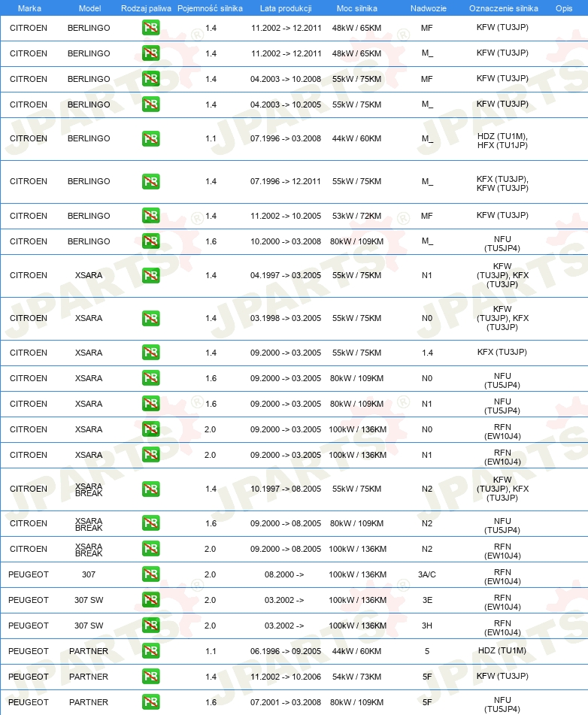Viewport: 588px width, 715px height.
Task: Select the '06.1996 -> 09.2005' production years cell
Action: coord(286,650)
